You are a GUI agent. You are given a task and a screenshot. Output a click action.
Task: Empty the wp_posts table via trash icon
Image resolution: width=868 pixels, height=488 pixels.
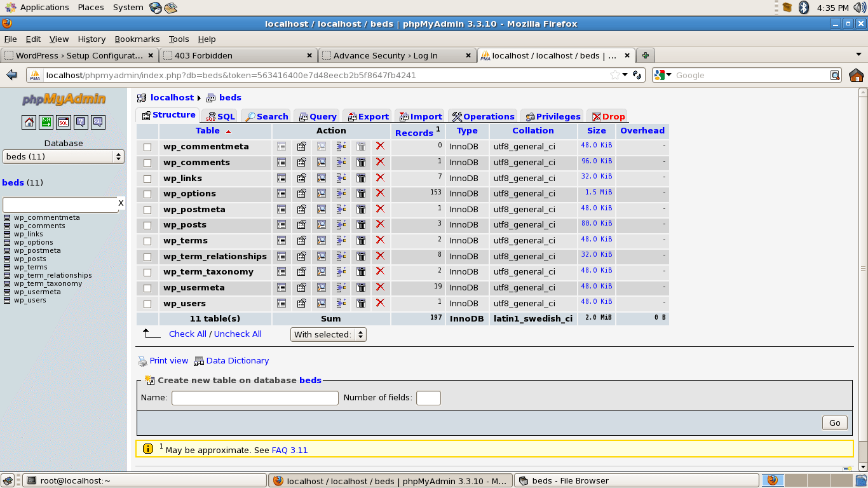[x=361, y=225]
